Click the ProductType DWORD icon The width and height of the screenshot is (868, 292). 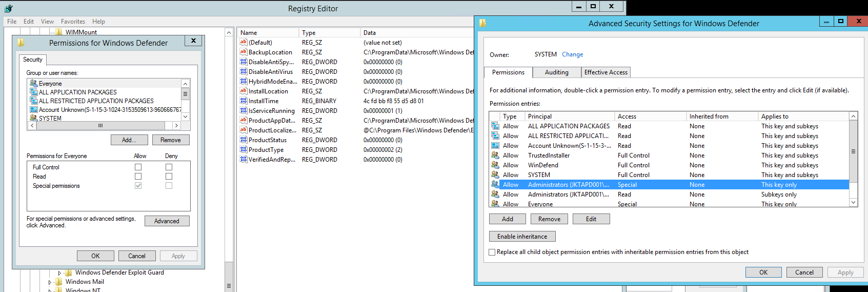pos(244,150)
